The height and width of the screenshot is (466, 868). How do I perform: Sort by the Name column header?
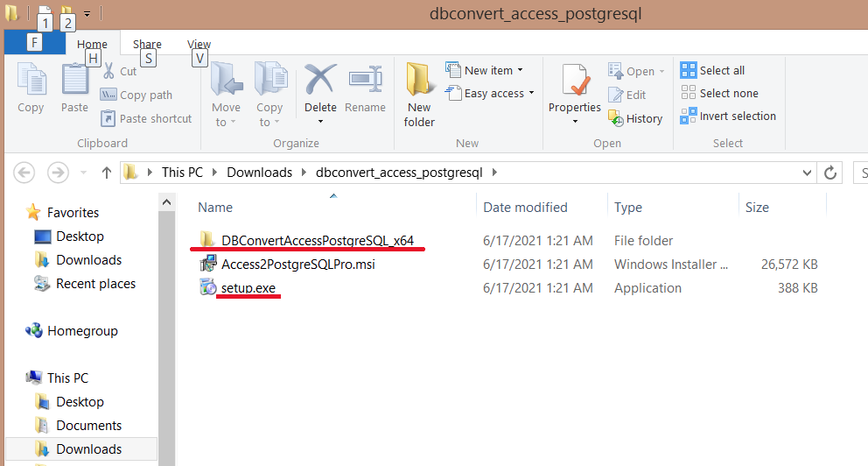point(215,208)
